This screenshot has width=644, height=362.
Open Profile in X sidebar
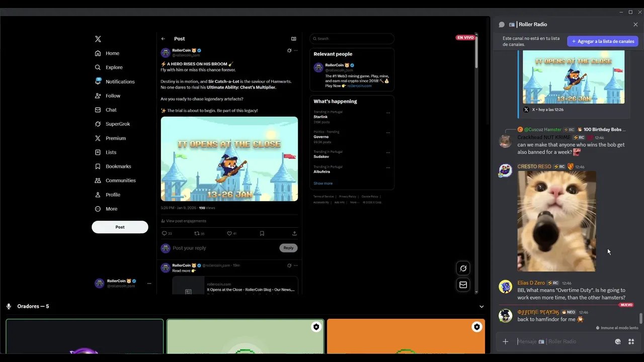(x=108, y=195)
